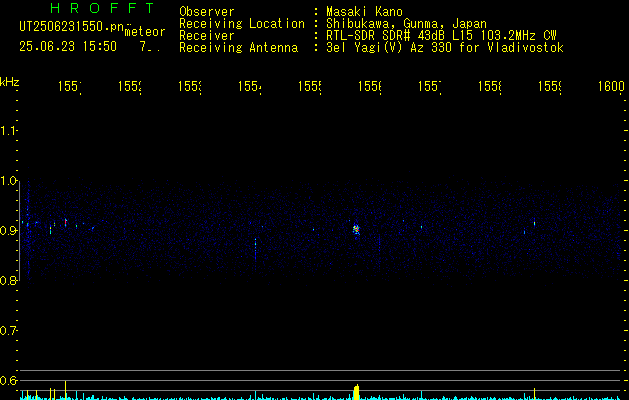Select the file name UT2506231550.pn
The width and height of the screenshot is (629, 400).
71,27
